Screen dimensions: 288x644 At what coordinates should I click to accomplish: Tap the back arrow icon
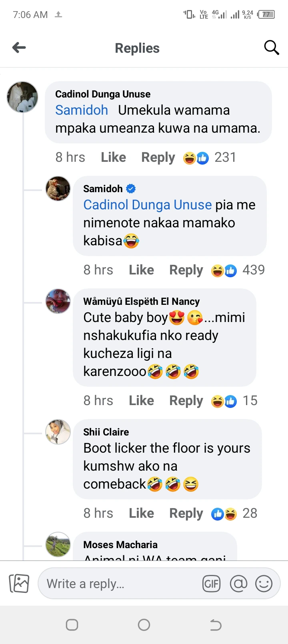[x=19, y=48]
